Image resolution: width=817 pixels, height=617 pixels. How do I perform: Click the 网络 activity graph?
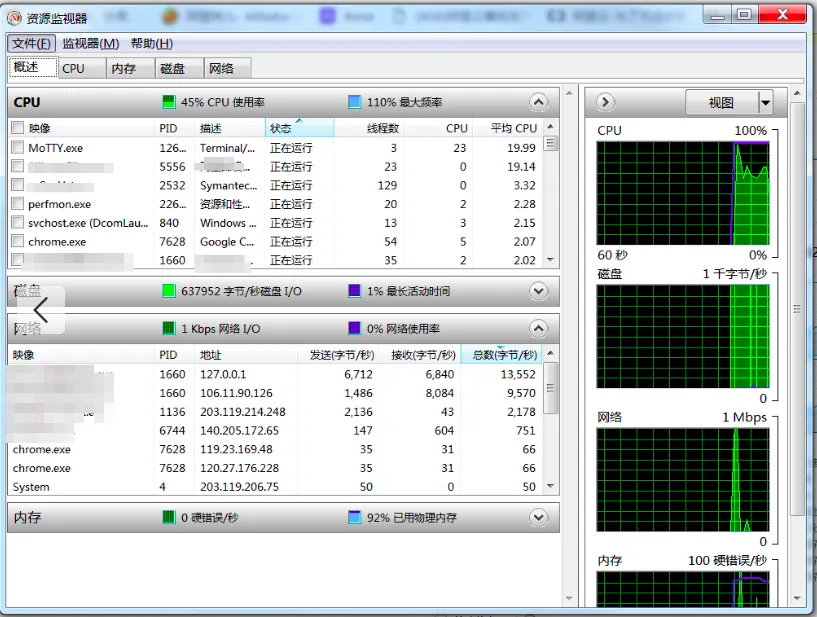coord(683,480)
